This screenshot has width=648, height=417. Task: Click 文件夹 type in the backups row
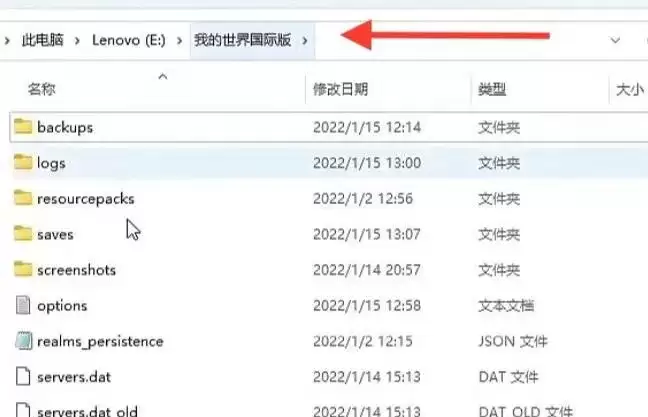click(499, 127)
